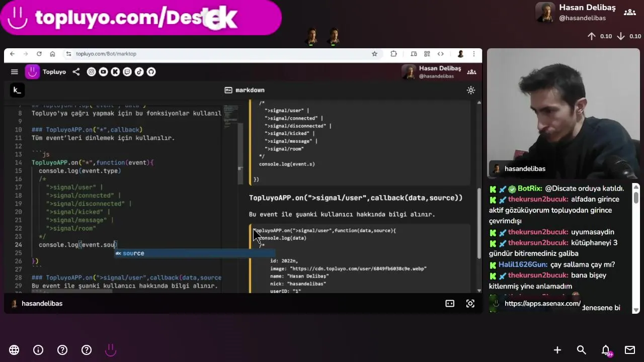Open the first question mark help icon
Image resolution: width=644 pixels, height=362 pixels.
[62, 350]
